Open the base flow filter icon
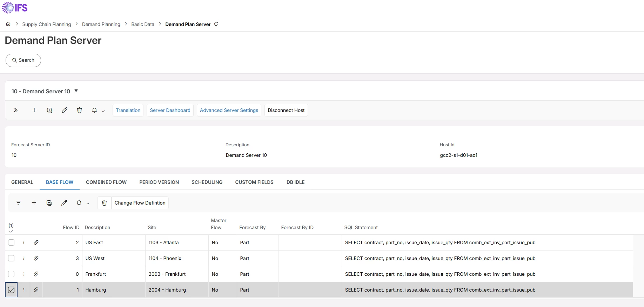The image size is (644, 307). coord(19,203)
